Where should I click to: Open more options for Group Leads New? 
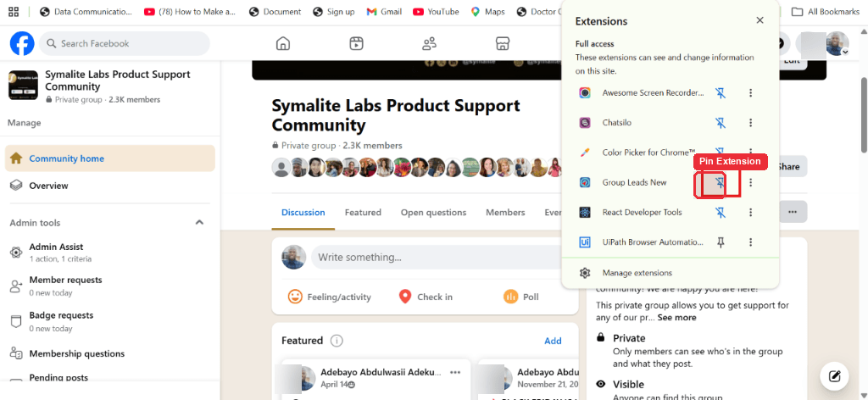click(751, 182)
